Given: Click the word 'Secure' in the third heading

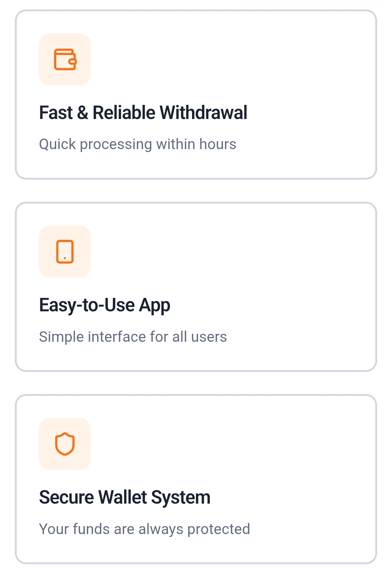Looking at the screenshot, I should pyautogui.click(x=66, y=497).
